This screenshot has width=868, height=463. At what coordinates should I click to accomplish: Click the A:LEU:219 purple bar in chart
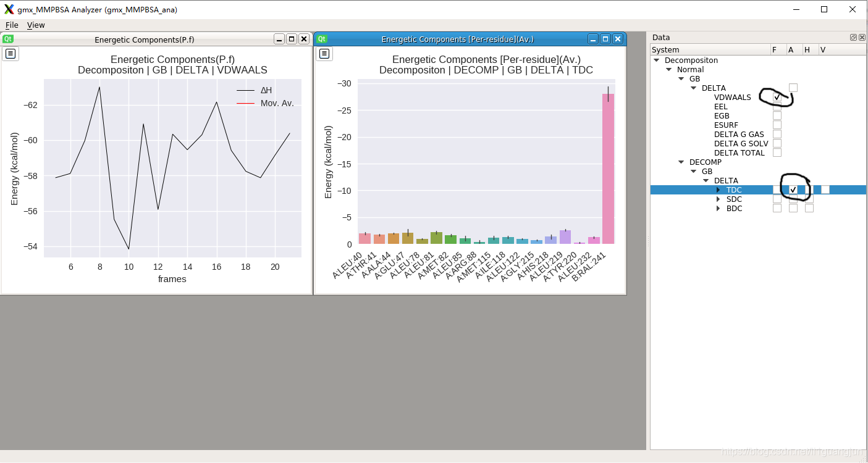[565, 237]
